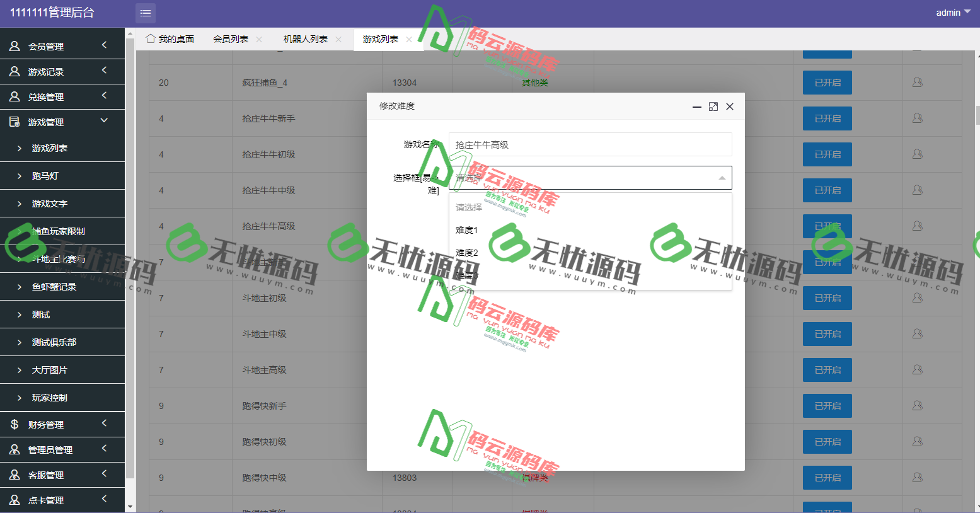Image resolution: width=980 pixels, height=513 pixels.
Task: Click the home icon on 我的桌面 tab
Action: click(151, 38)
